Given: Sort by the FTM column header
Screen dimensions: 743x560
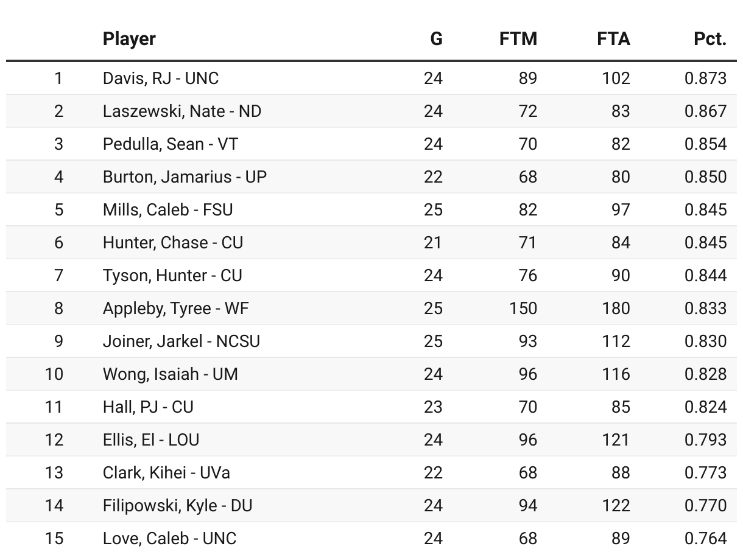Looking at the screenshot, I should (x=518, y=39).
